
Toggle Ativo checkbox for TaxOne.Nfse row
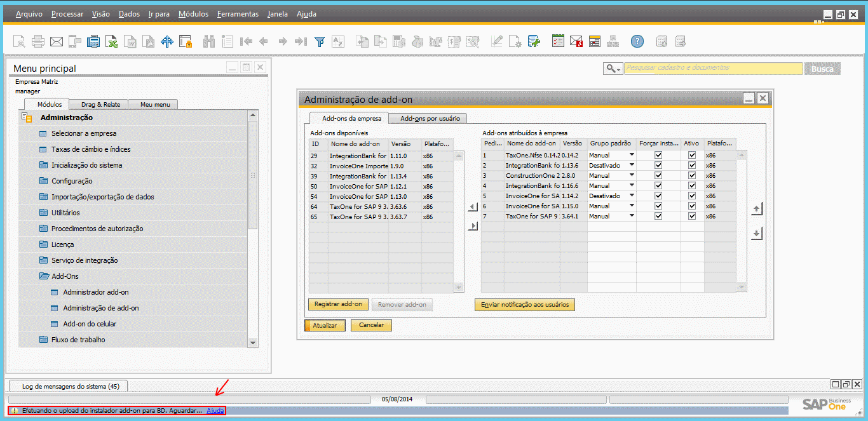pyautogui.click(x=692, y=155)
